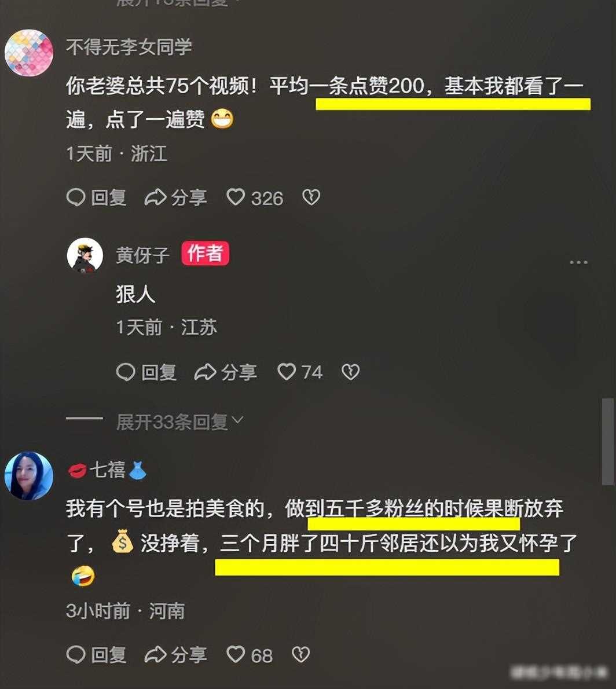Open the 黄伢子 author avatar
The image size is (616, 689).
85,256
